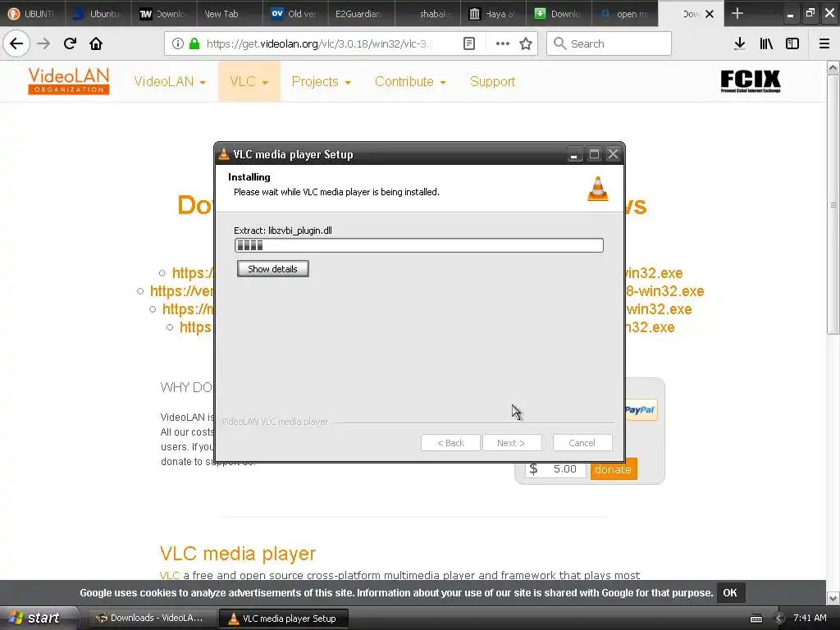Switch to the E2Guardian tab
This screenshot has width=840, height=630.
coord(361,13)
